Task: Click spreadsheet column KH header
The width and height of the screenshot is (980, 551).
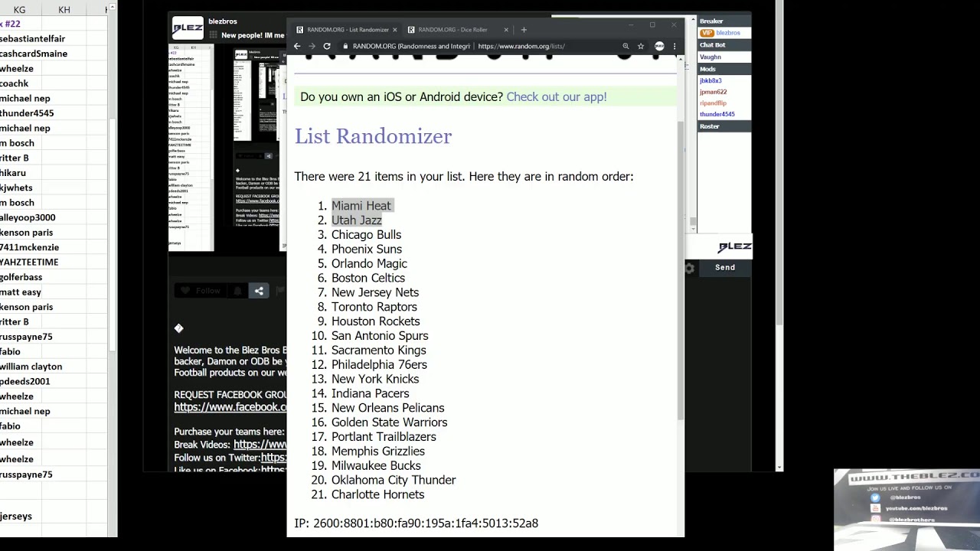Action: point(64,9)
